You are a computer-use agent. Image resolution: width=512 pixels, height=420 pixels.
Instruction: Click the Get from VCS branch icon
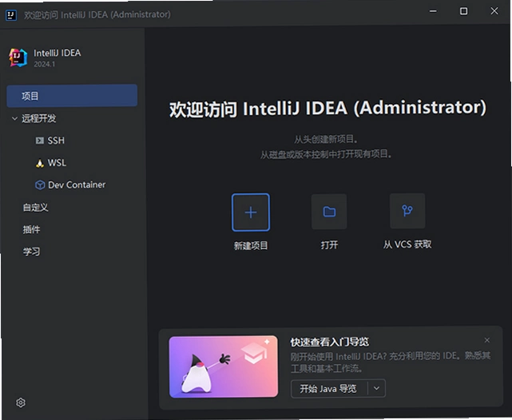point(407,211)
